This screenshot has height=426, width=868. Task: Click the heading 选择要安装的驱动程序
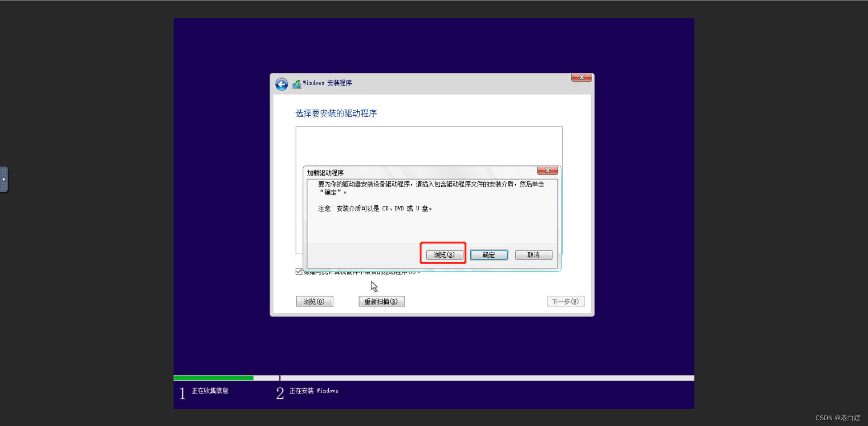coord(336,114)
